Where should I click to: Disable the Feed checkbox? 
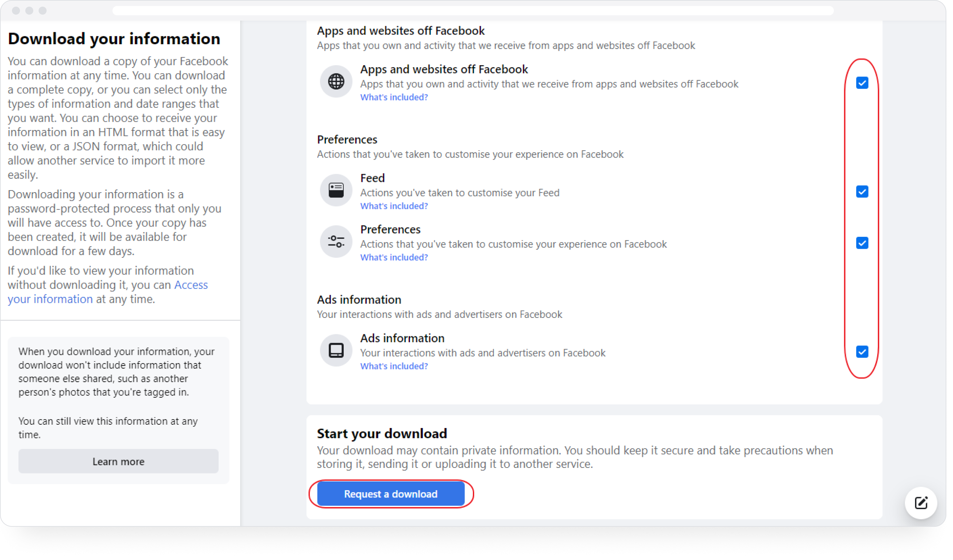[x=862, y=192]
